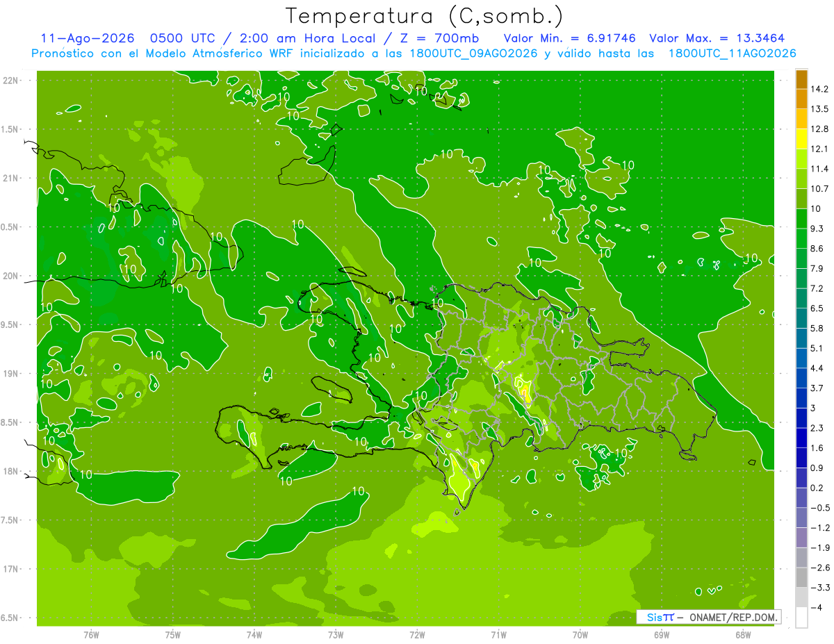Select the lime swatch between 11.4 and 12.1

pos(801,158)
